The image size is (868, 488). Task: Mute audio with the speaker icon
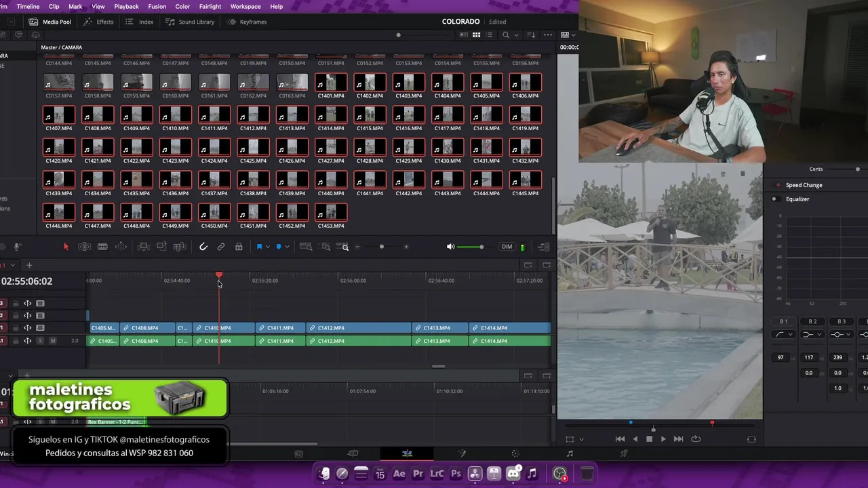point(450,247)
